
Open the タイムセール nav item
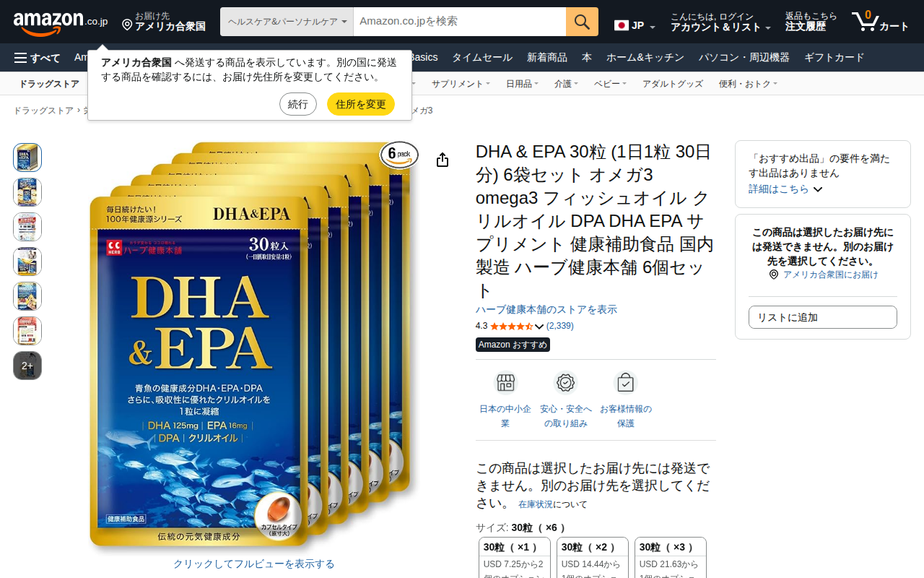pos(482,58)
